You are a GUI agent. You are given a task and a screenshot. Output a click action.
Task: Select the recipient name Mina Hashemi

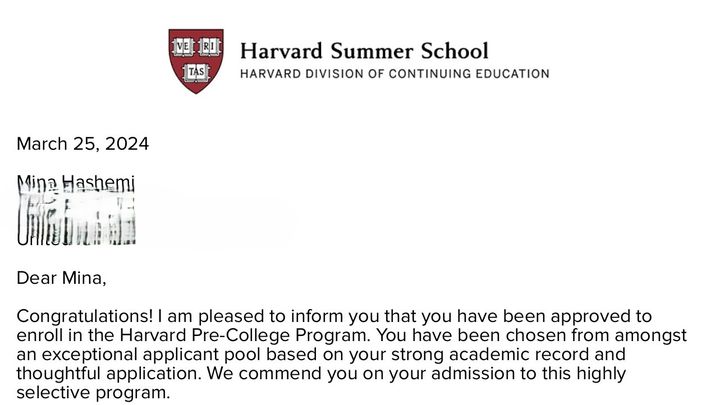(76, 183)
